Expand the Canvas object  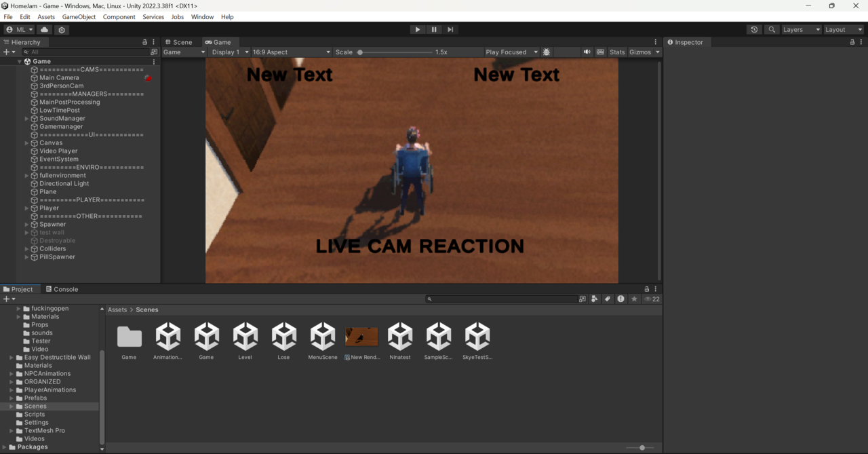coord(27,143)
